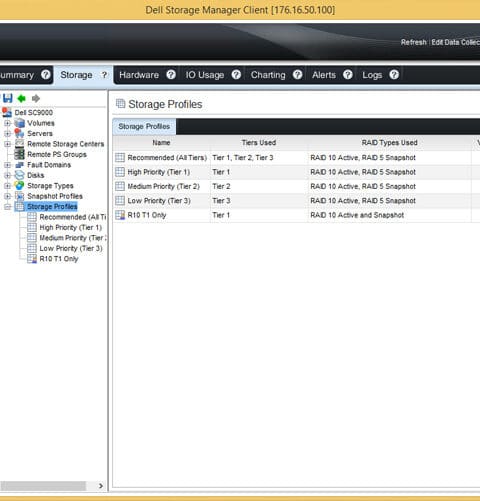
Task: Click the Storage Types globe icon
Action: (x=19, y=185)
